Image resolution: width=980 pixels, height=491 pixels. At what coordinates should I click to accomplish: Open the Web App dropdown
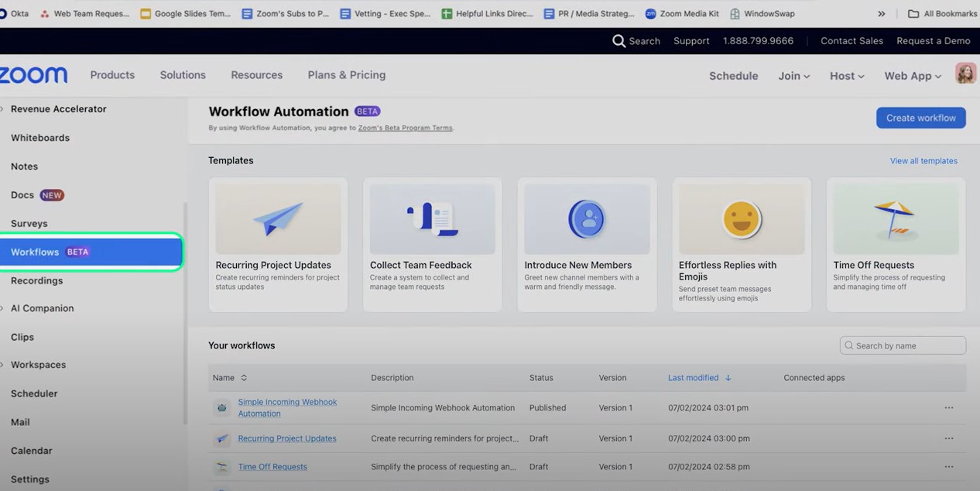(912, 76)
